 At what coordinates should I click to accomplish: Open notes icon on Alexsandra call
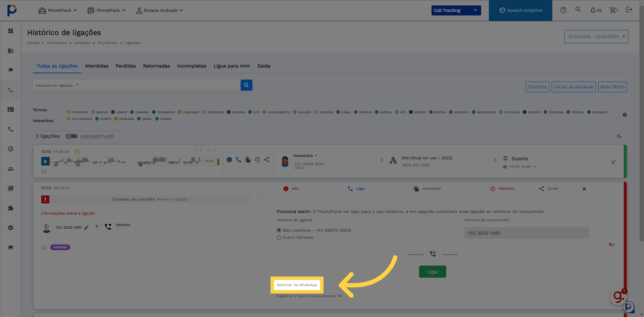[248, 160]
